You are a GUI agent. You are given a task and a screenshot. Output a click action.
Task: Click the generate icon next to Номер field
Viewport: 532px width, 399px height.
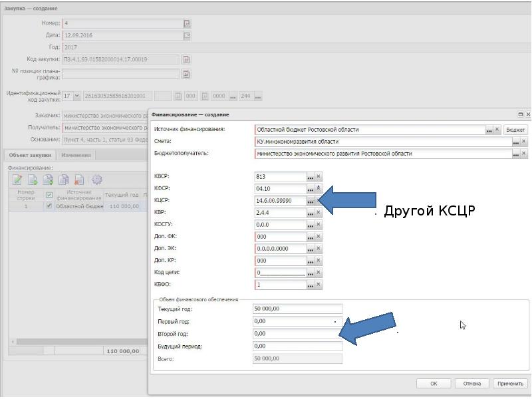pyautogui.click(x=187, y=23)
